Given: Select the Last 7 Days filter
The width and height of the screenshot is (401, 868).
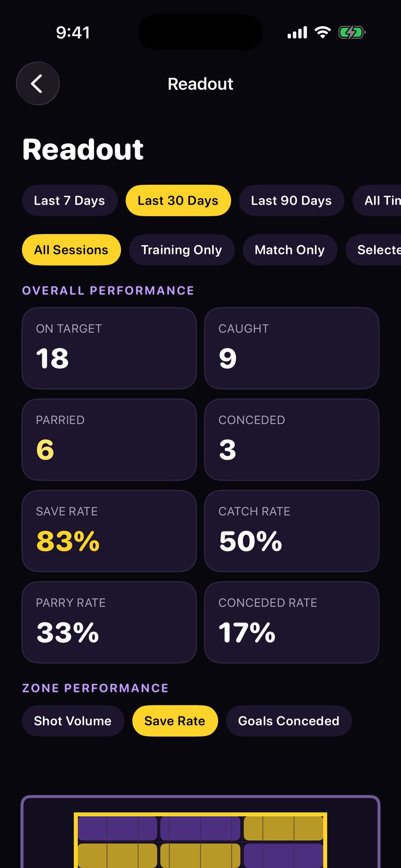Looking at the screenshot, I should click(70, 201).
